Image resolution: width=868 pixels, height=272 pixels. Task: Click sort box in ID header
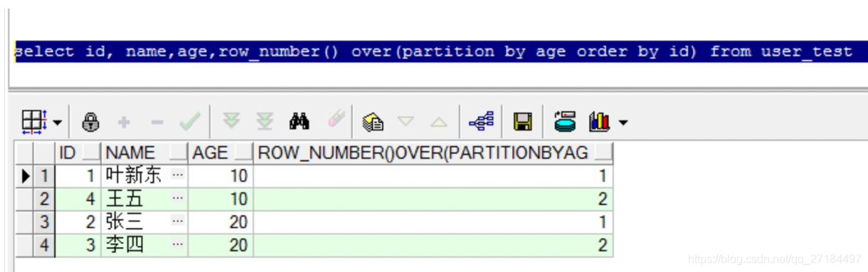92,152
